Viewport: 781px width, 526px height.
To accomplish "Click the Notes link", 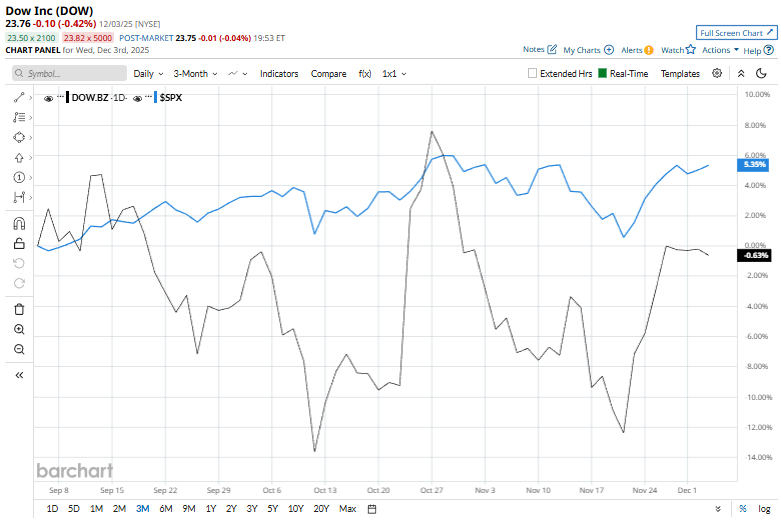I will [533, 49].
